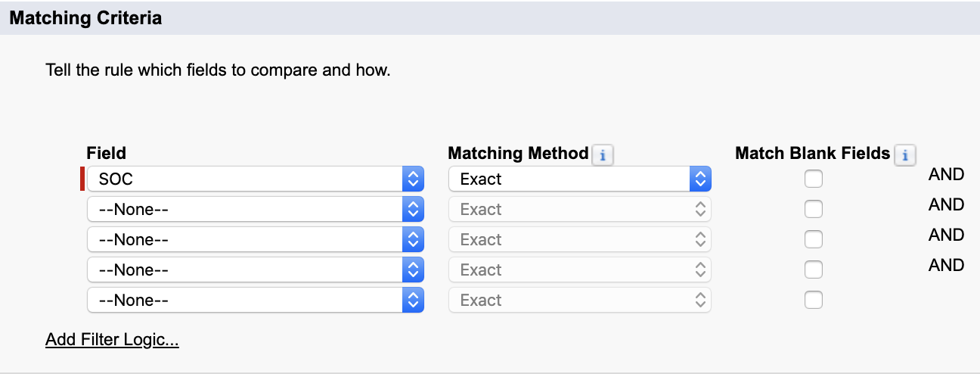Open the SOC field dropdown

point(255,179)
